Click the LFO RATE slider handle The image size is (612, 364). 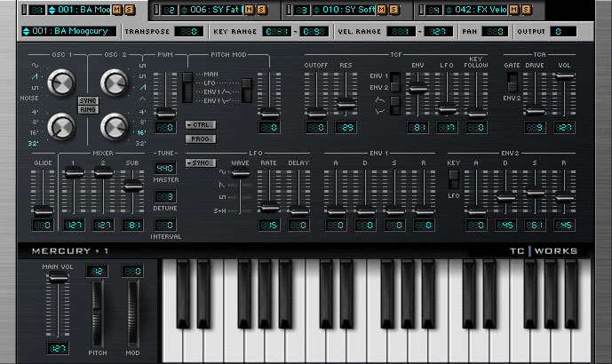click(269, 207)
